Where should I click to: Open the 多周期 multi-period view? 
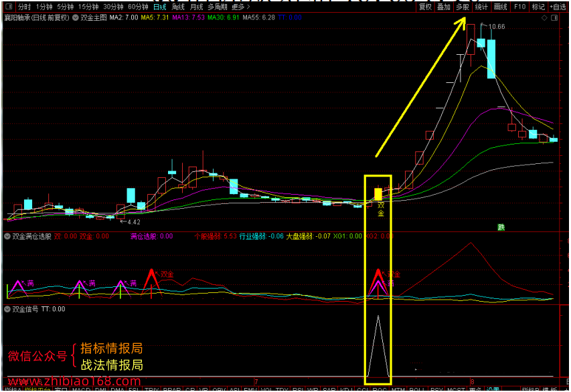point(218,7)
